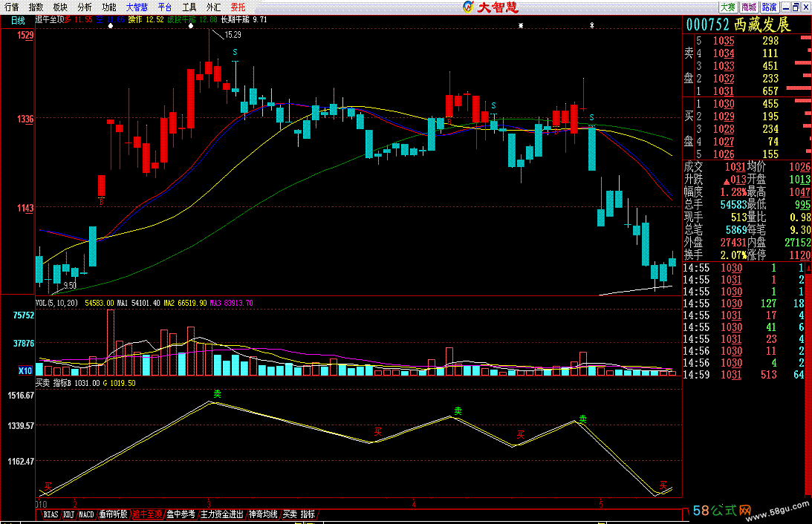
Task: Click the stock title 000752 西藏发展
Action: 738,24
